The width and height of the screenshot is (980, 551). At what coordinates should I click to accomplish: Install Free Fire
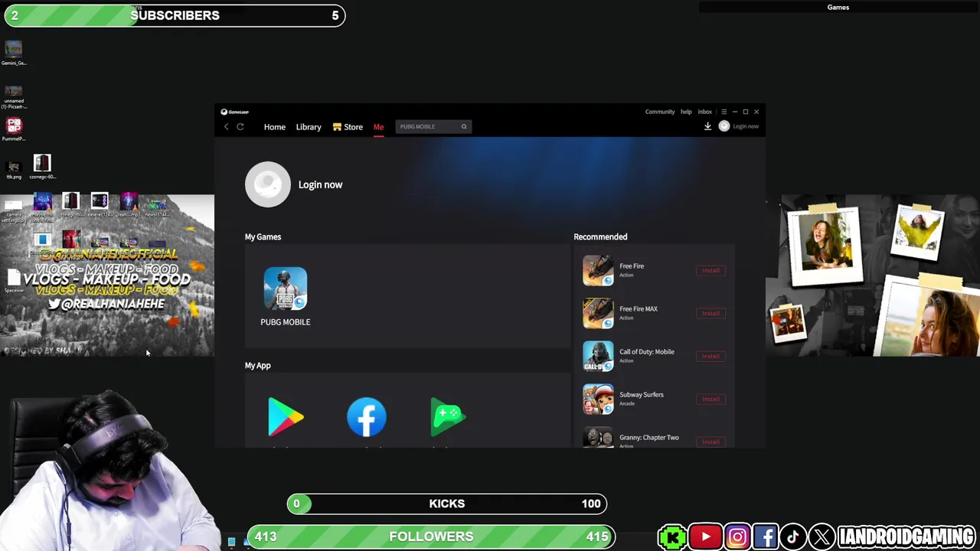click(x=710, y=270)
